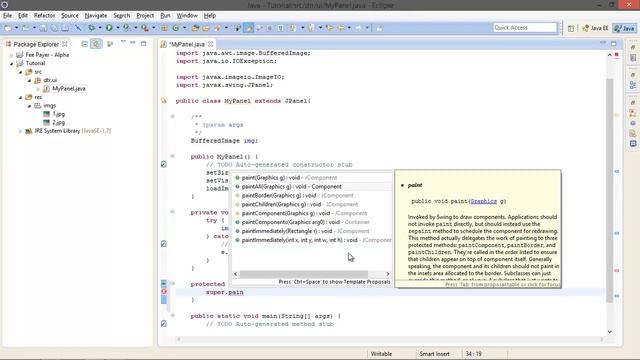The image size is (640, 360).
Task: Expand the Fee Payer - Alpha project
Action: pos(11,55)
